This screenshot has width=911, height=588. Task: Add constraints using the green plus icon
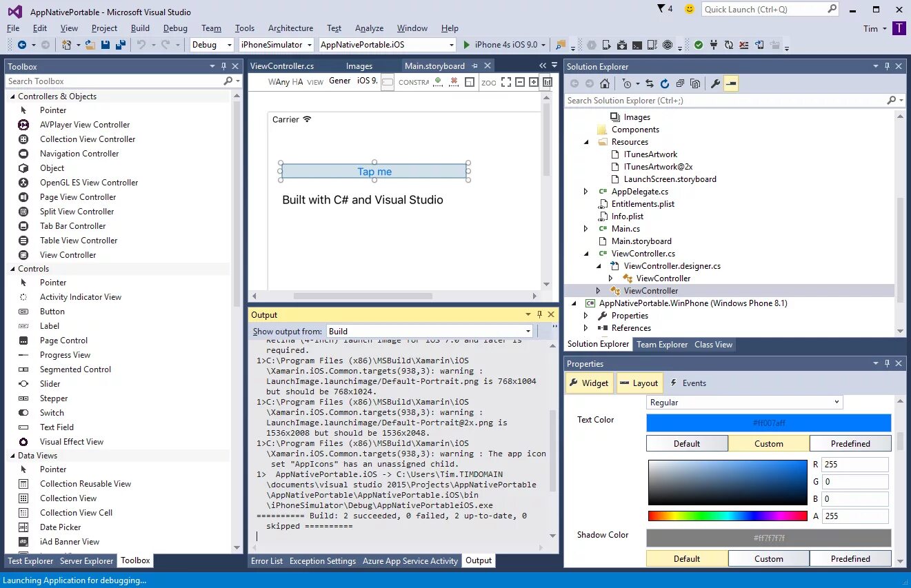coord(438,81)
